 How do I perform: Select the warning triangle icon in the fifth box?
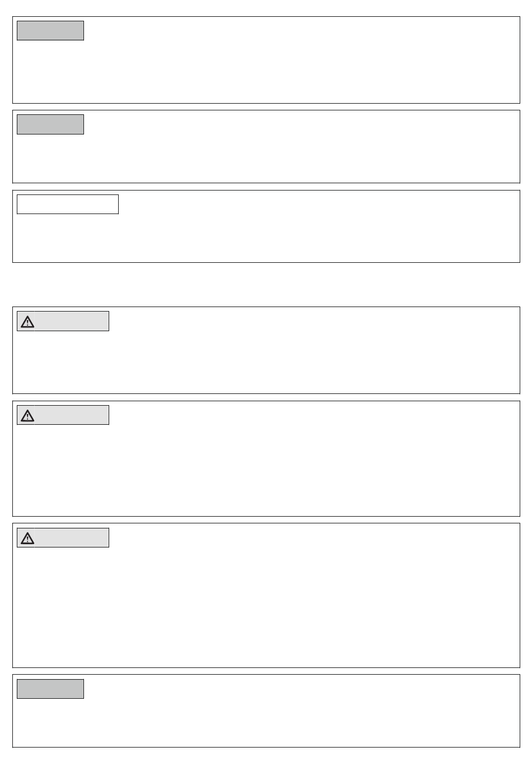(27, 415)
